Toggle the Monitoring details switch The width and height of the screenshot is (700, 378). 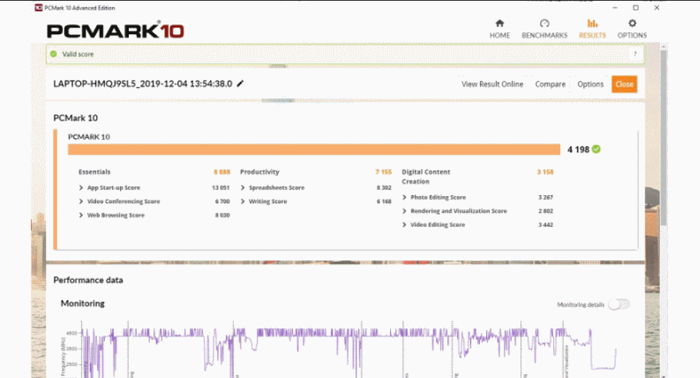click(x=619, y=304)
